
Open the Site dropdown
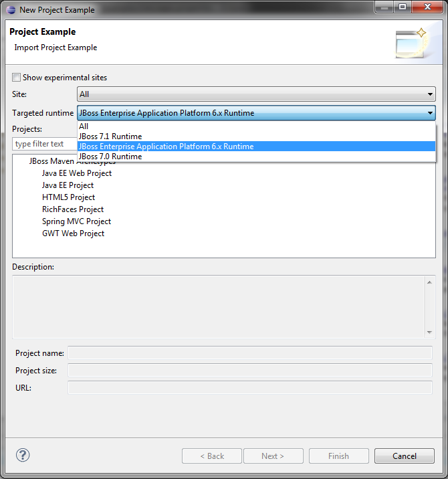tap(256, 94)
